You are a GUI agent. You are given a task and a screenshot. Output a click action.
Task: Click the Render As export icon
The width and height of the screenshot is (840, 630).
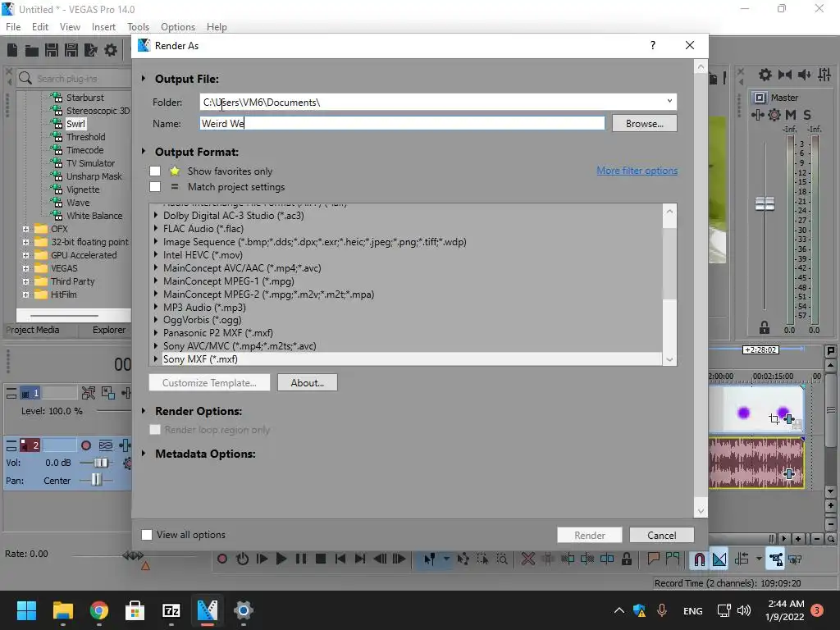90,50
